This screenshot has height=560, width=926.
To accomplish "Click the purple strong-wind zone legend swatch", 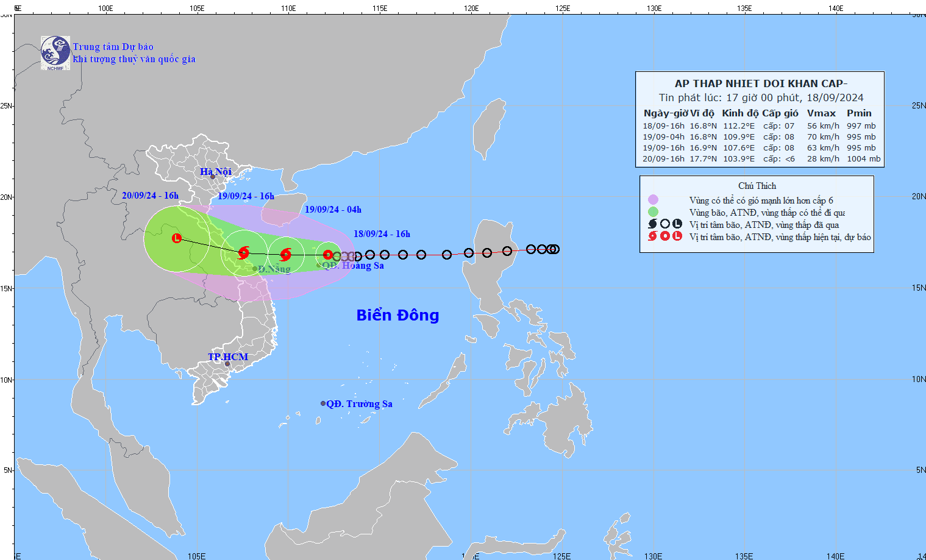I will (653, 200).
